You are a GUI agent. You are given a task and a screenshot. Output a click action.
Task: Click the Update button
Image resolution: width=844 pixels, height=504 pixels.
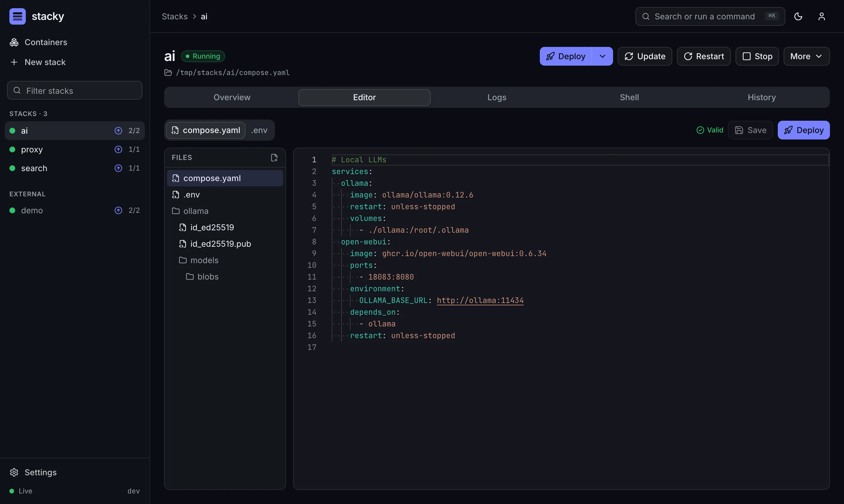(x=645, y=56)
